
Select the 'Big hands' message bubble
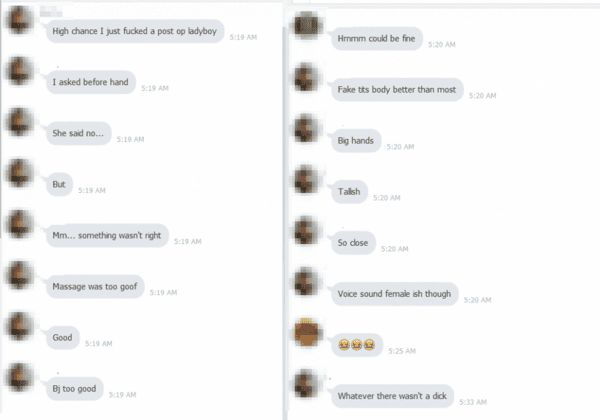click(x=356, y=141)
